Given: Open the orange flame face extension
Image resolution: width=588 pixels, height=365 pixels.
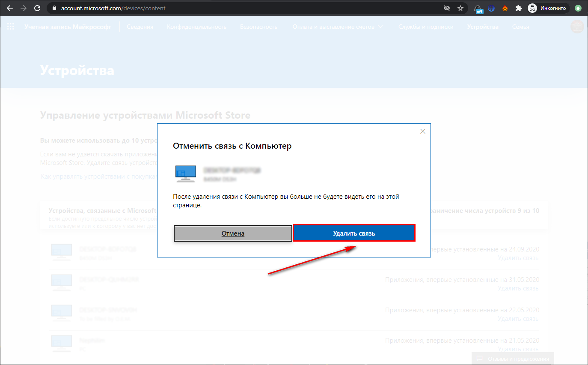Looking at the screenshot, I should tap(505, 8).
